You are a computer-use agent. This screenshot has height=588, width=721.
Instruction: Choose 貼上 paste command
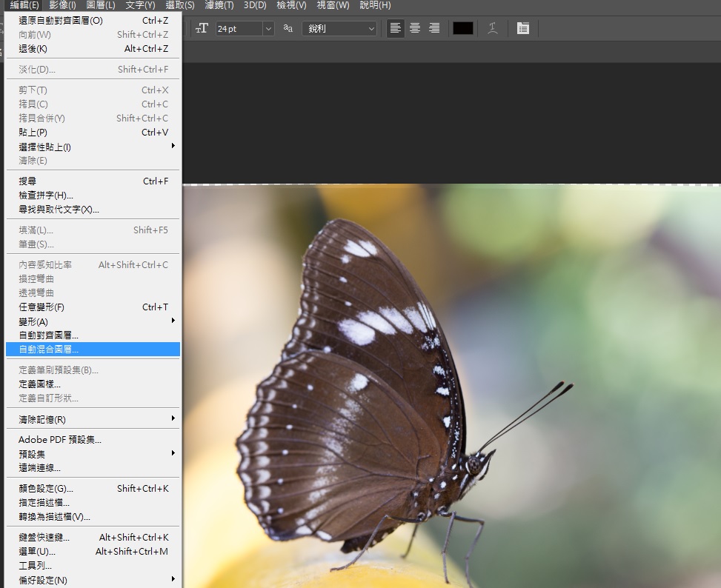pos(93,133)
